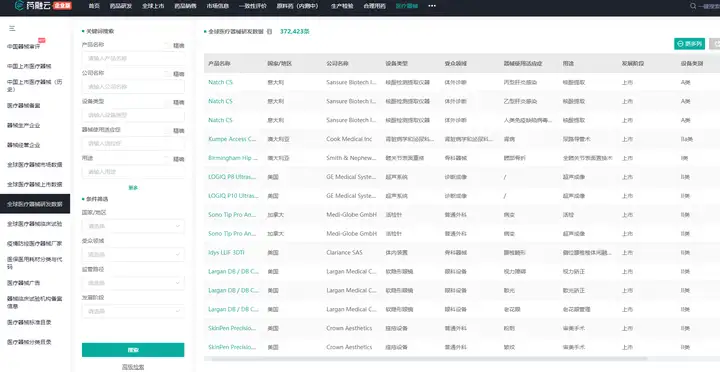This screenshot has width=720, height=372.
Task: Open 中国上市医疗器械(历史) in sidebar
Action: (34, 86)
